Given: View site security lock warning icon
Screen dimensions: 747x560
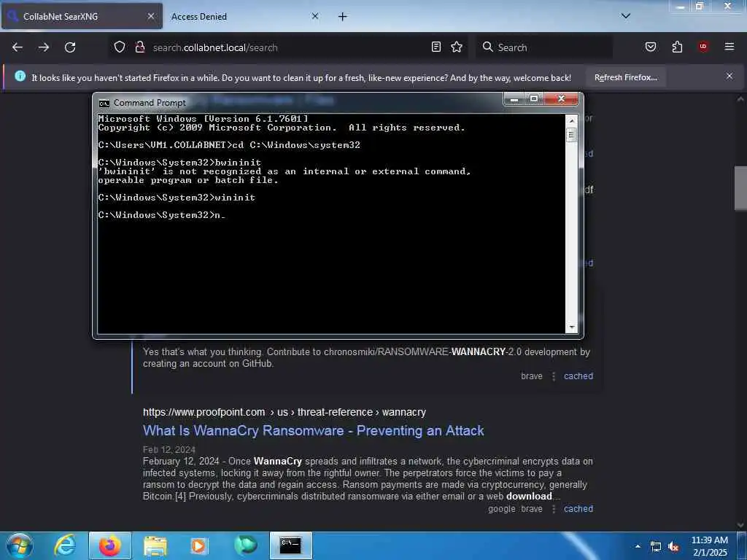Looking at the screenshot, I should click(139, 47).
